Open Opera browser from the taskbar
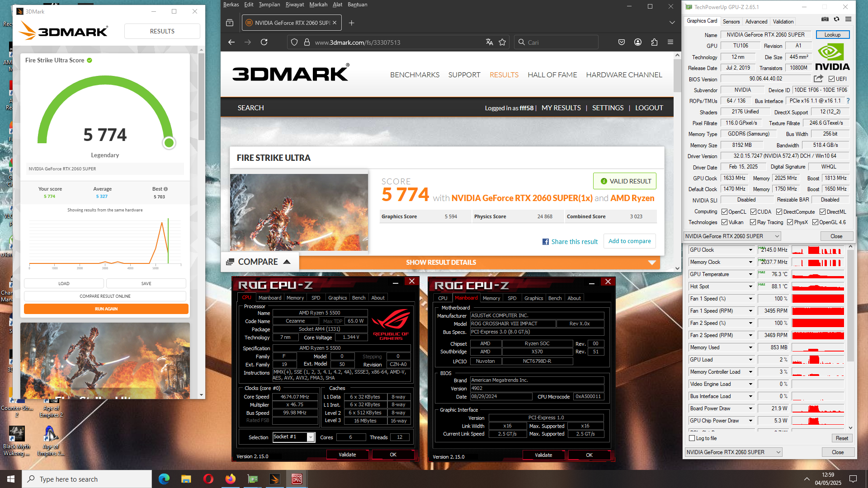Image resolution: width=868 pixels, height=488 pixels. [x=208, y=479]
